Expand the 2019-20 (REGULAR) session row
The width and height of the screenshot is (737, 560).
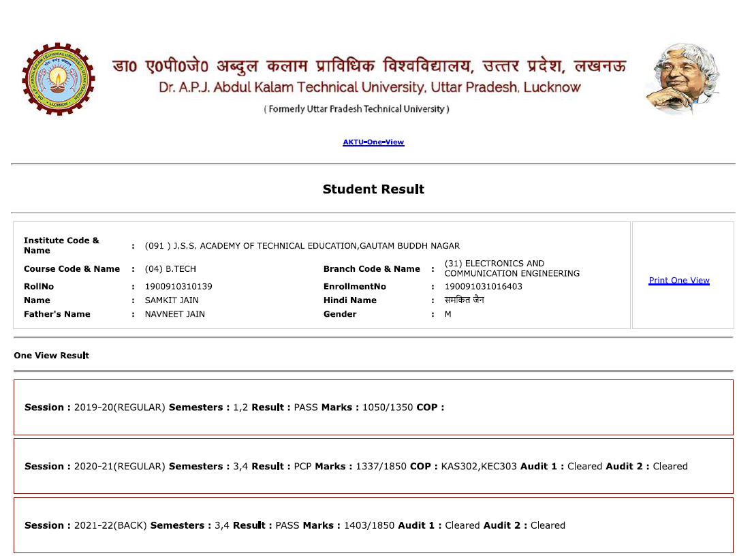tap(373, 407)
